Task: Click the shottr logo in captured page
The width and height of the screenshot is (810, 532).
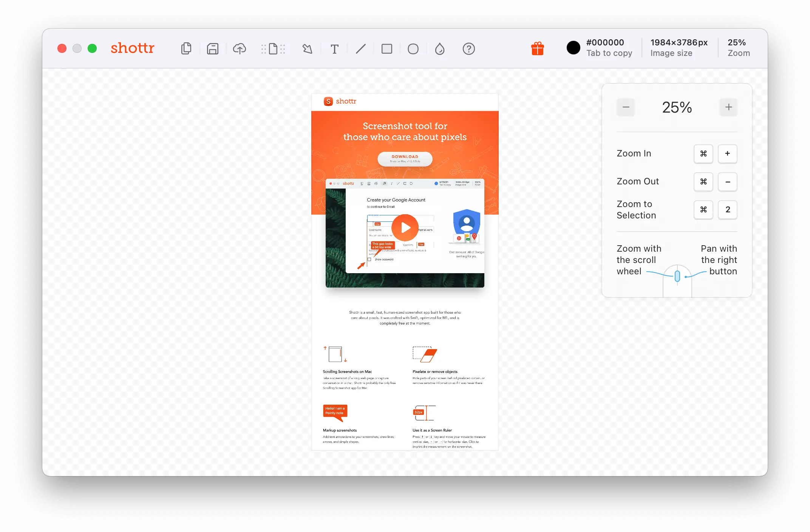Action: click(x=340, y=101)
